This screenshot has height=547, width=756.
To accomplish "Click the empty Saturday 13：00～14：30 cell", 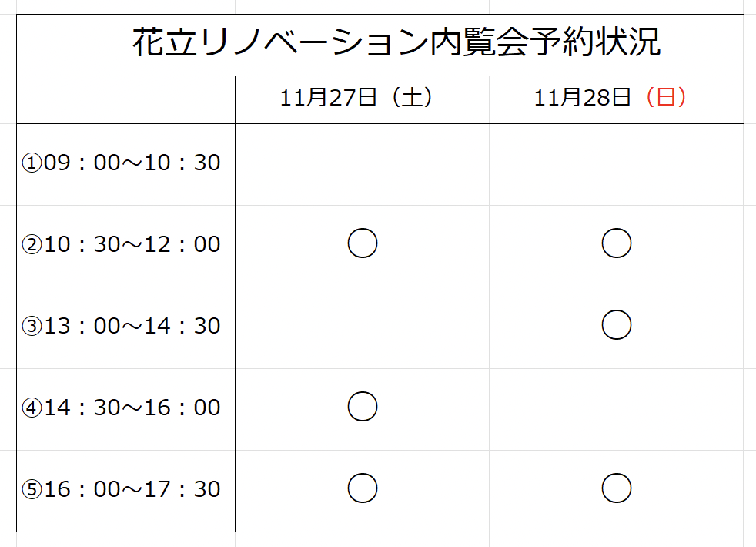I will 363,327.
